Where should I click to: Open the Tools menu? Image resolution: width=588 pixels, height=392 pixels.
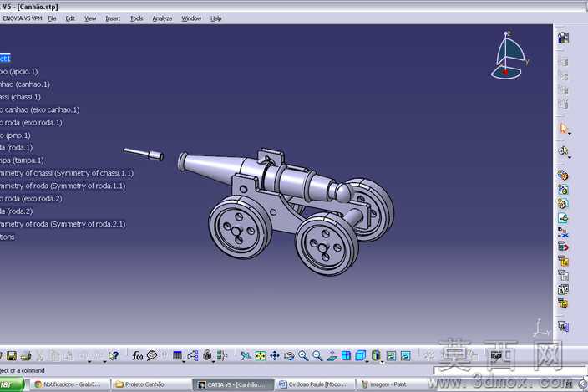click(x=136, y=18)
